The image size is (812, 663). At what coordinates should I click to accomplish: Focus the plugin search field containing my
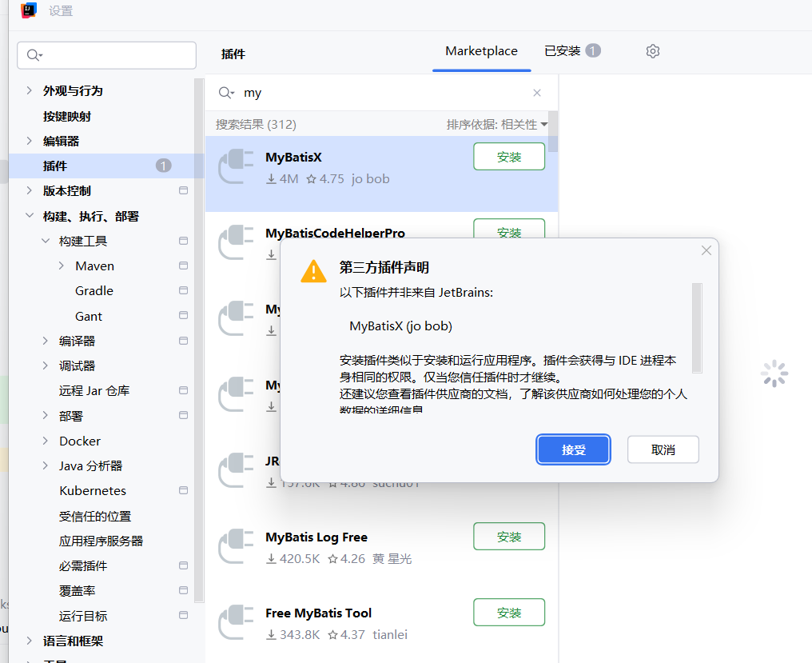tap(382, 93)
